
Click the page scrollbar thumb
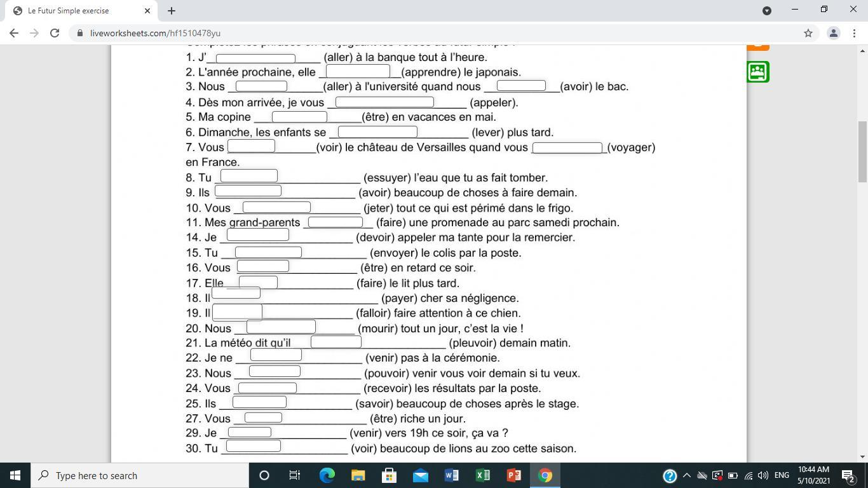tap(863, 151)
